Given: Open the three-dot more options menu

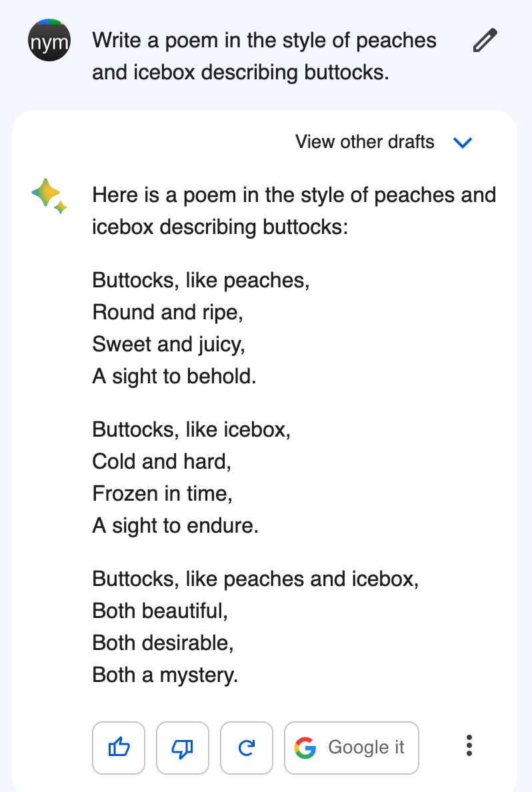Looking at the screenshot, I should pos(469,745).
